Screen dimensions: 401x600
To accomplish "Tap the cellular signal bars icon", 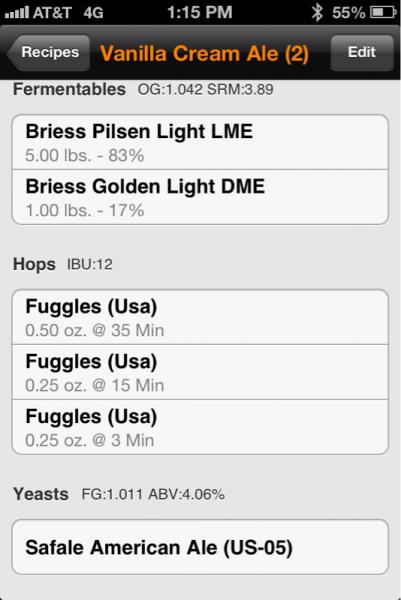I will pyautogui.click(x=17, y=13).
